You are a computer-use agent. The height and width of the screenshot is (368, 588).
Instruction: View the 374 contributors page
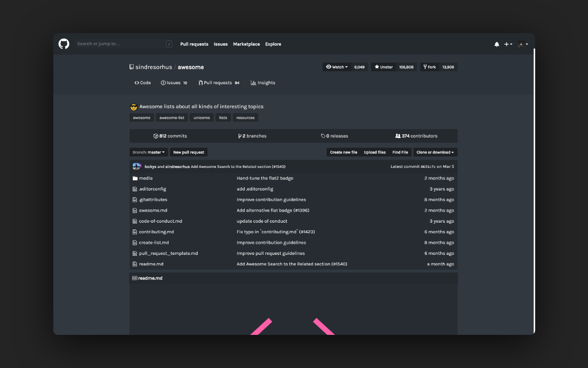click(x=416, y=136)
